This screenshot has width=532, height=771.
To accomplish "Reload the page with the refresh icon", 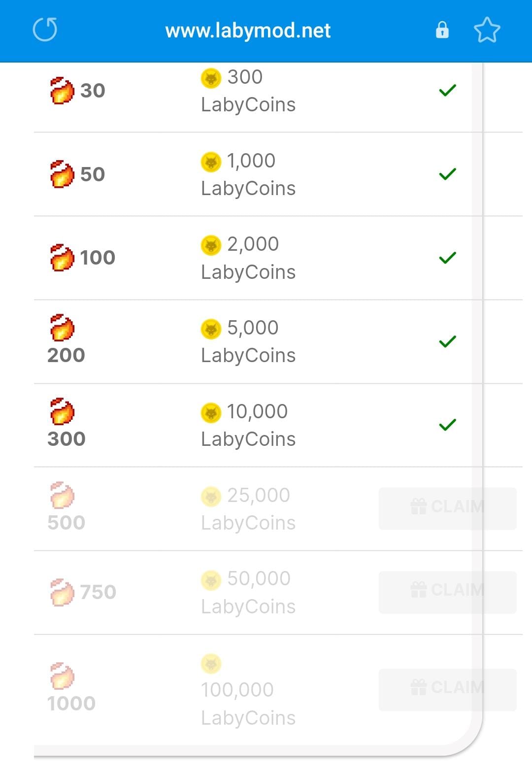I will point(45,30).
